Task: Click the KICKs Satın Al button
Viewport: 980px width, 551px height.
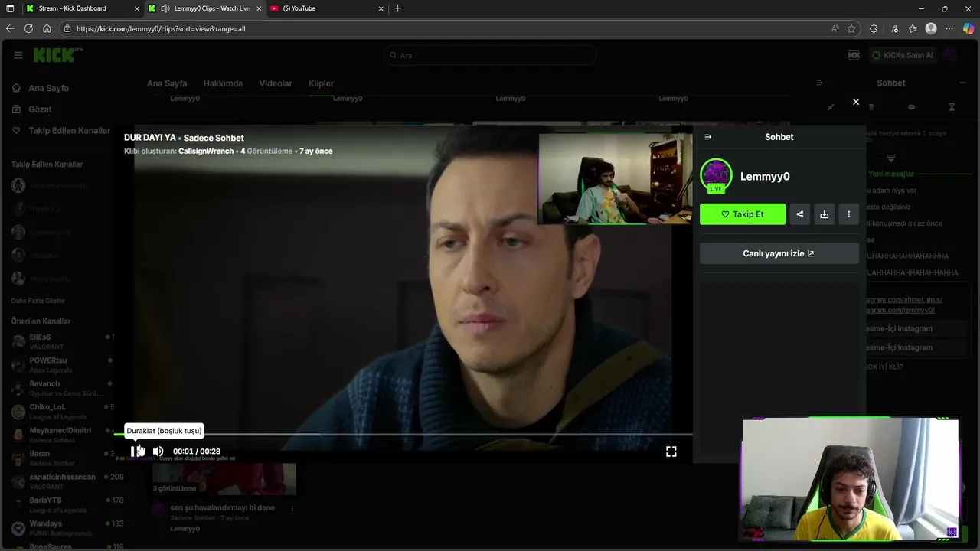Action: [903, 55]
